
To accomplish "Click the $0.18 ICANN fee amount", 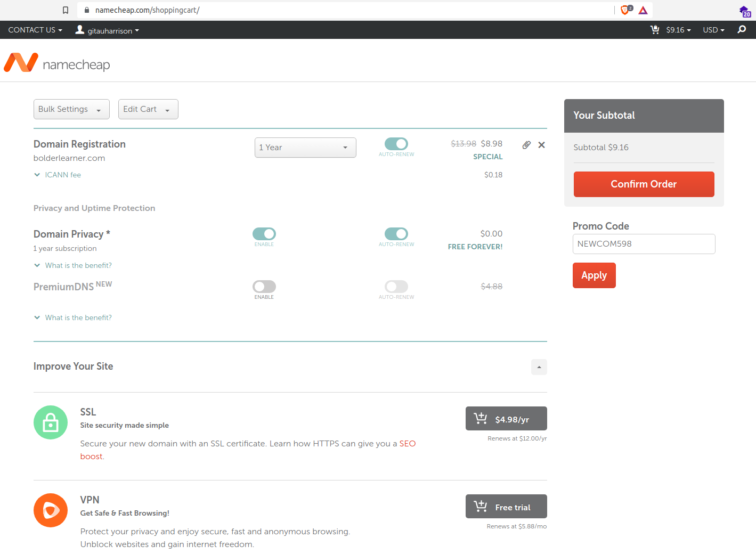I will point(493,175).
